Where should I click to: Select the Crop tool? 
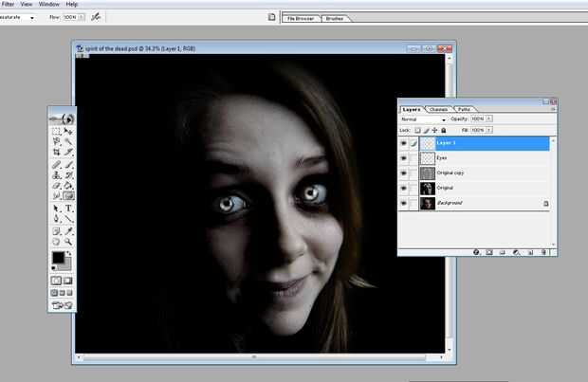[57, 152]
